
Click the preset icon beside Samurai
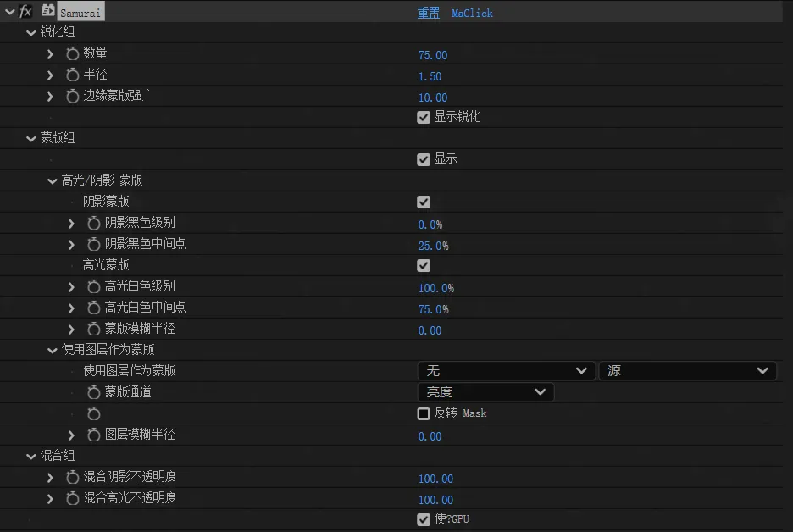[x=48, y=11]
